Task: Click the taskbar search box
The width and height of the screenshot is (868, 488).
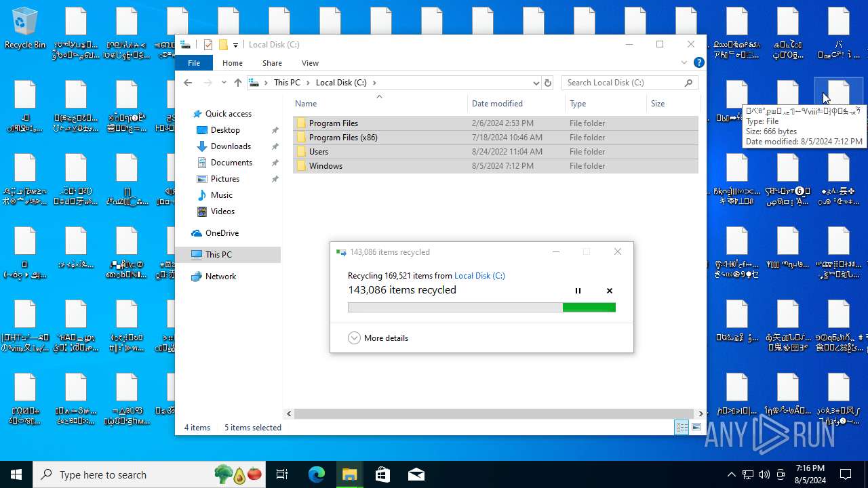Action: tap(149, 474)
